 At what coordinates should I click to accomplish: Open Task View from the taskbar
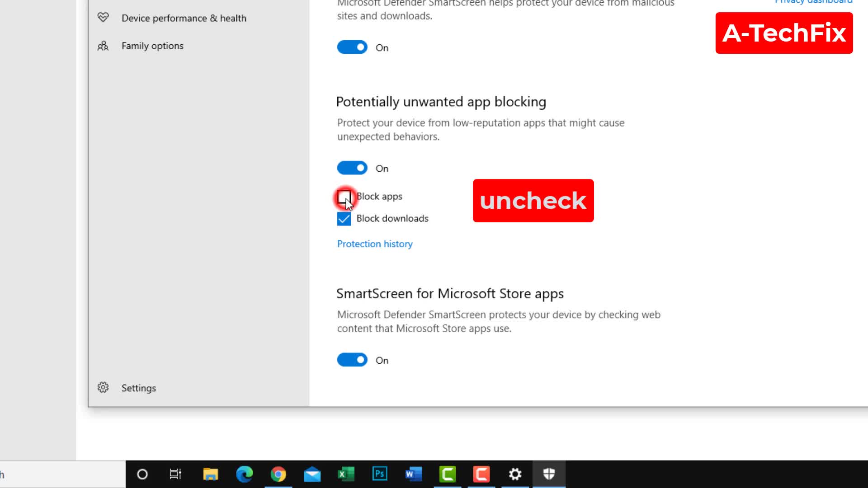[176, 474]
